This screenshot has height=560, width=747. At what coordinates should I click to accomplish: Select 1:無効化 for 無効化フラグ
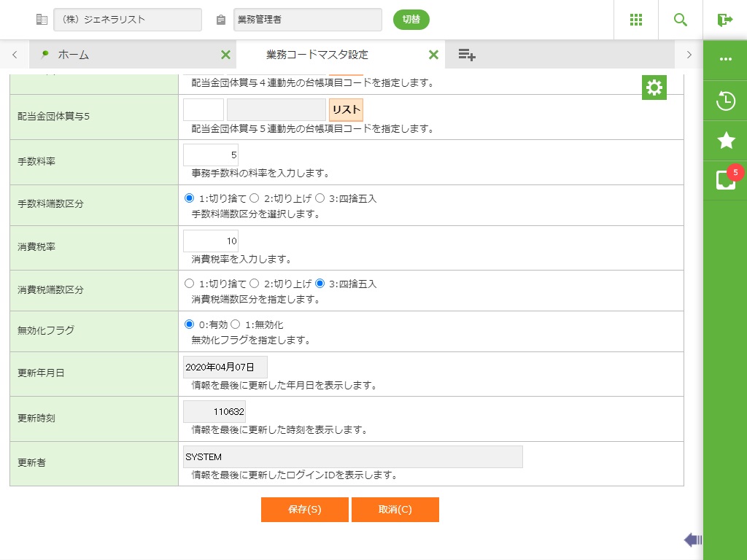[236, 324]
